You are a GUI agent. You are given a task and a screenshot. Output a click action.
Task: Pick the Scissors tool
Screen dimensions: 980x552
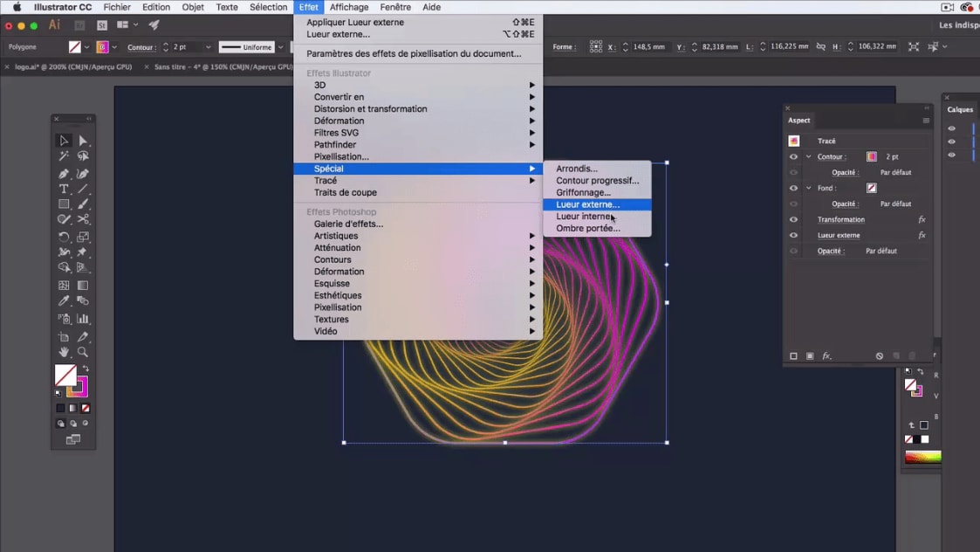[x=83, y=220]
